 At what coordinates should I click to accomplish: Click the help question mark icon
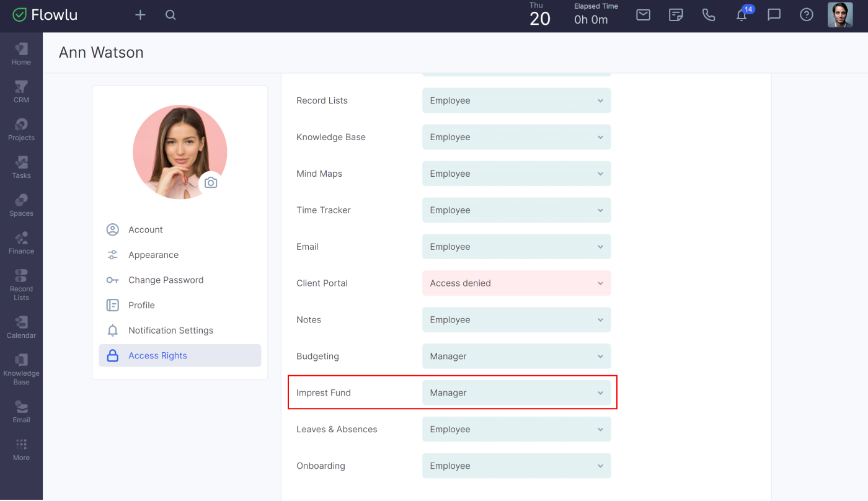coord(806,15)
